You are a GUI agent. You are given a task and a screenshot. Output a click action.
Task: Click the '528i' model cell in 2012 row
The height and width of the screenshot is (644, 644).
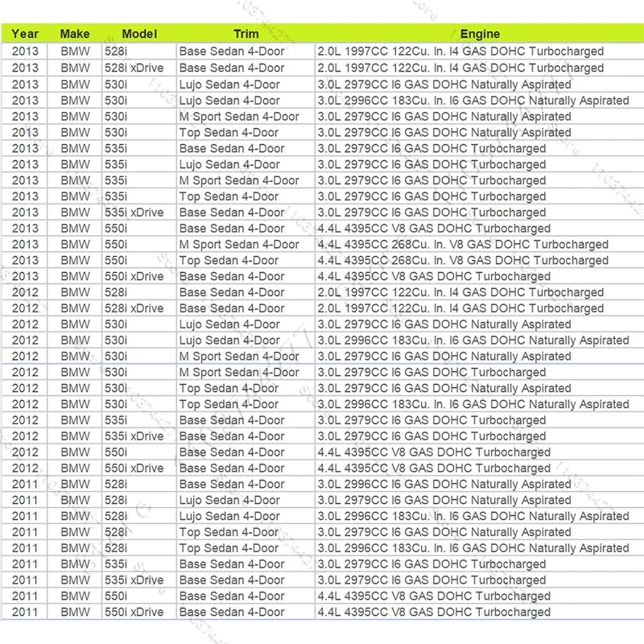coord(139,292)
